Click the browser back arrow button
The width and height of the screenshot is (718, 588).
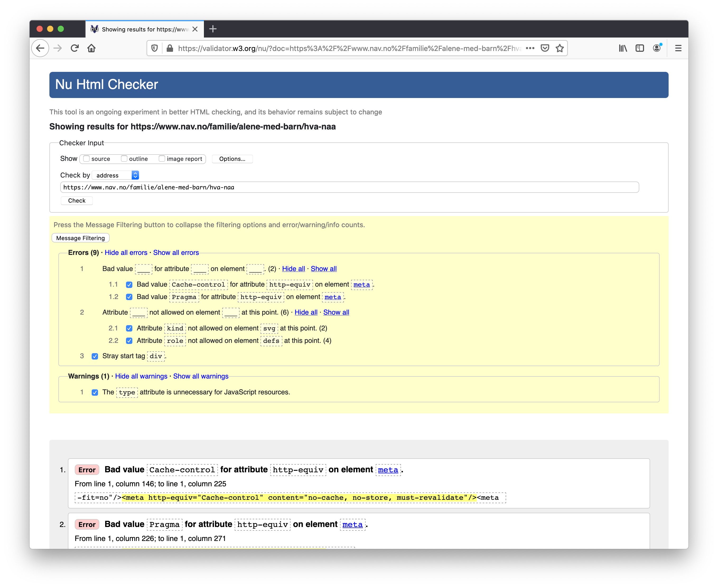(x=40, y=48)
